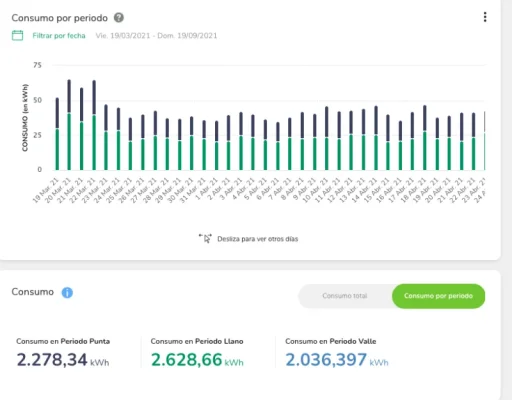Image resolution: width=512 pixels, height=400 pixels.
Task: Switch to Consumo total view
Action: coord(345,296)
